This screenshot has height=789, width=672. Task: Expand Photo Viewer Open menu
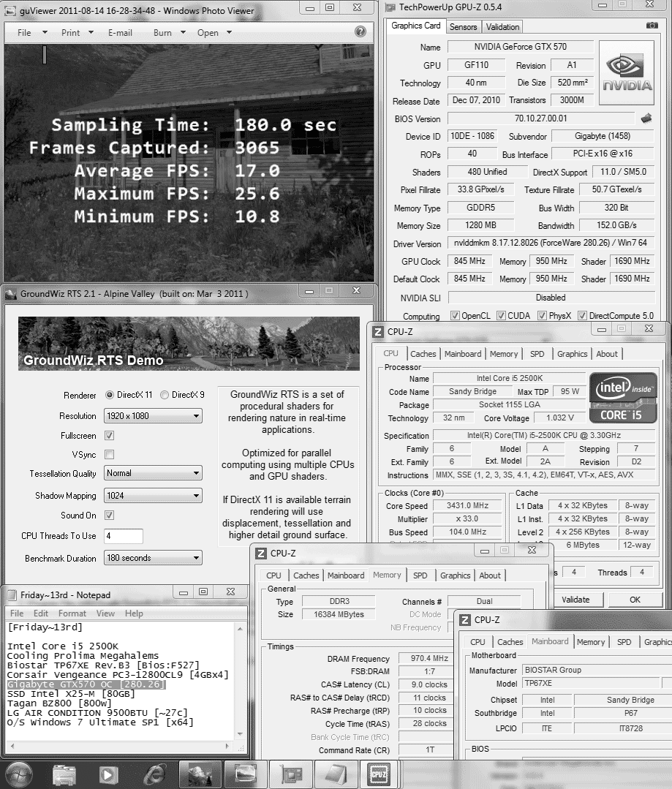point(214,33)
